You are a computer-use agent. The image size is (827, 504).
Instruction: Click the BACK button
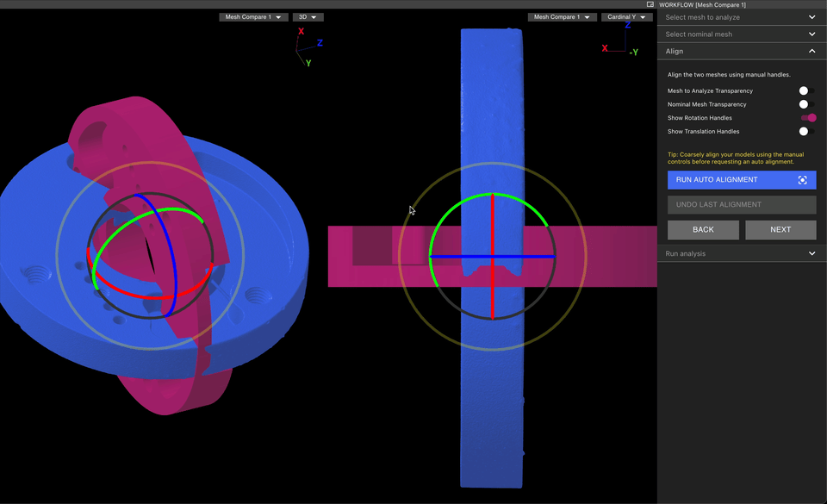(703, 230)
